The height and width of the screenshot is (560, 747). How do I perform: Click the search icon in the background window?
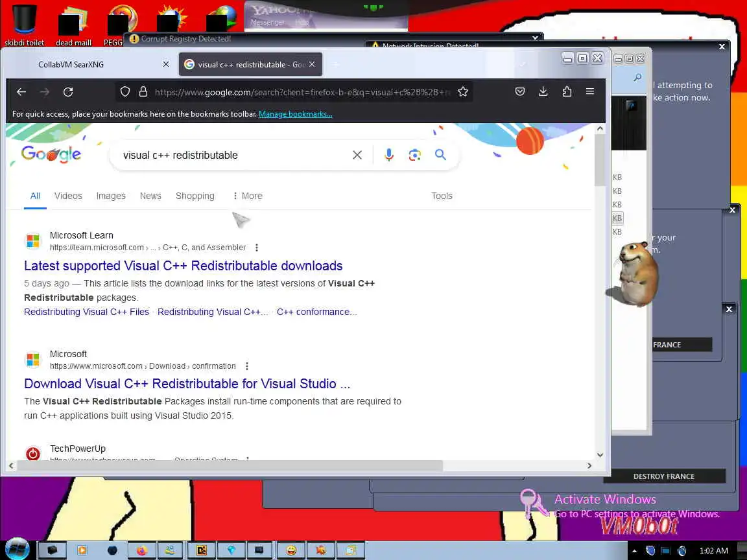pos(637,77)
